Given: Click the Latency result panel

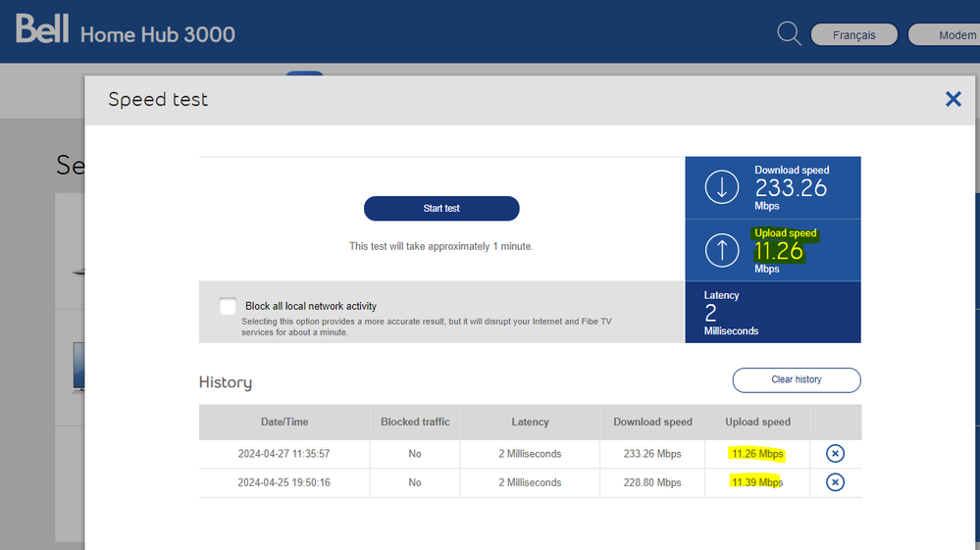Looking at the screenshot, I should coord(772,313).
